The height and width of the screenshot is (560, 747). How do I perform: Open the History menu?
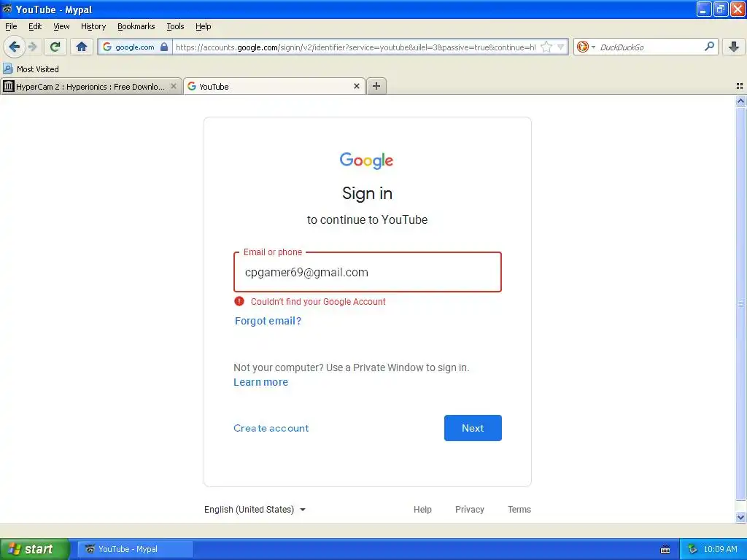click(93, 26)
